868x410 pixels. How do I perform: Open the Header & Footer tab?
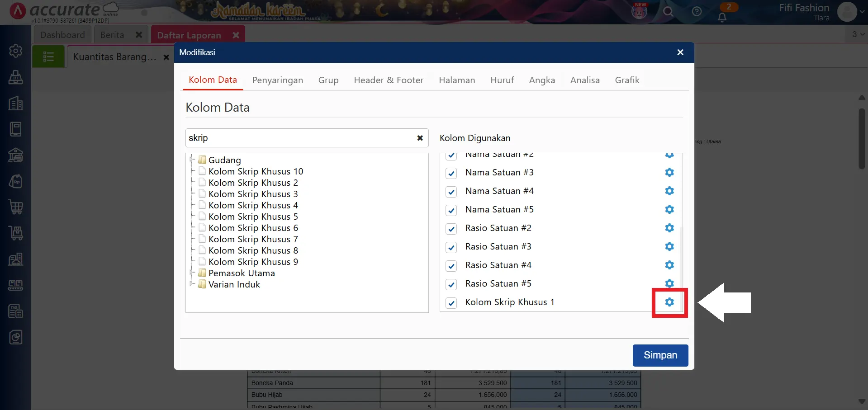point(388,80)
